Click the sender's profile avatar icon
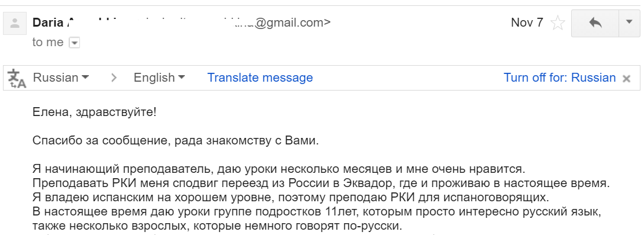 click(x=15, y=23)
